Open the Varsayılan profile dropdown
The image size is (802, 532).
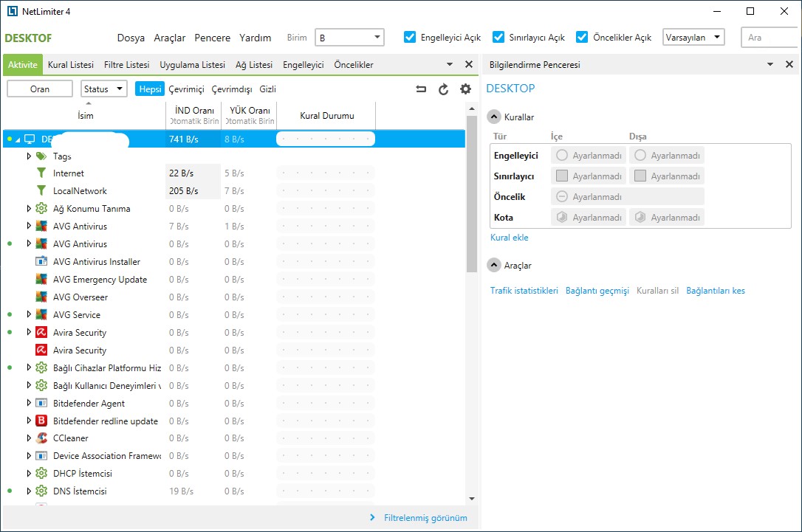pos(693,38)
